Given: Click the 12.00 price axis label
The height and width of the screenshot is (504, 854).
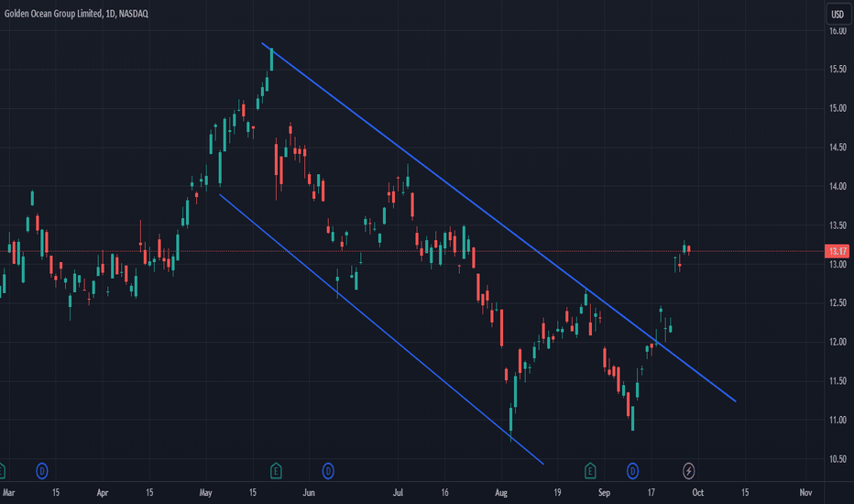Looking at the screenshot, I should coord(838,342).
